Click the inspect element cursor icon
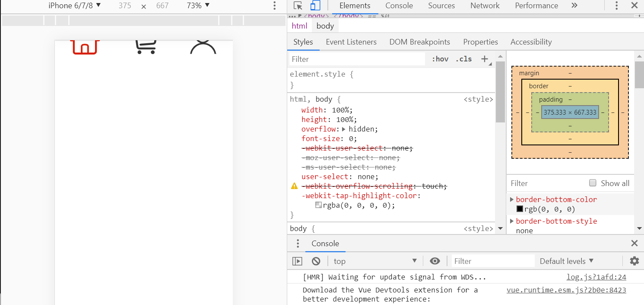The image size is (644, 305). [298, 6]
